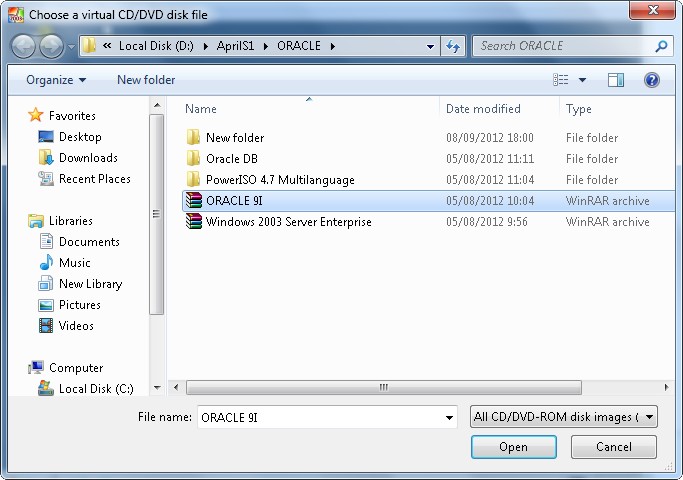The height and width of the screenshot is (480, 683).
Task: Click the Favorites star icon
Action: [x=36, y=115]
